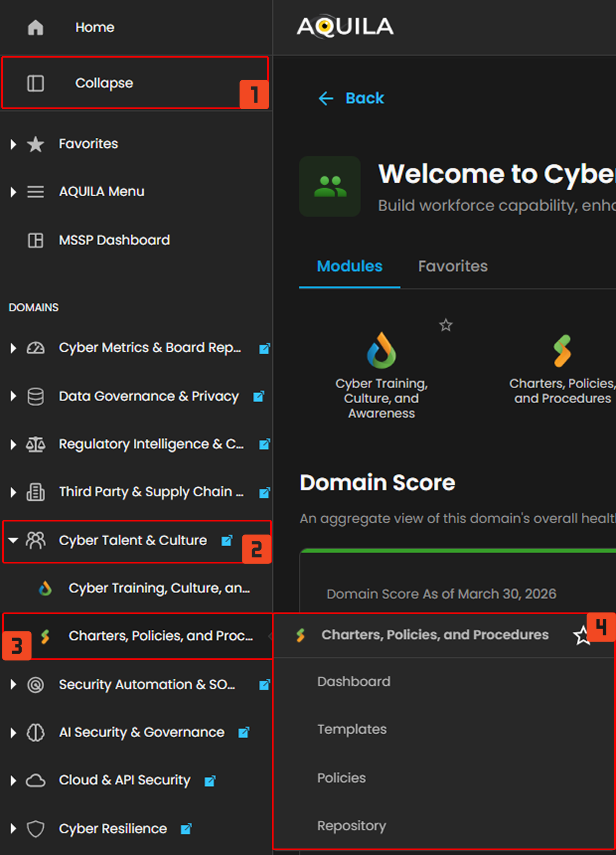Click the AQUILA logo in header
The image size is (616, 855).
click(345, 27)
